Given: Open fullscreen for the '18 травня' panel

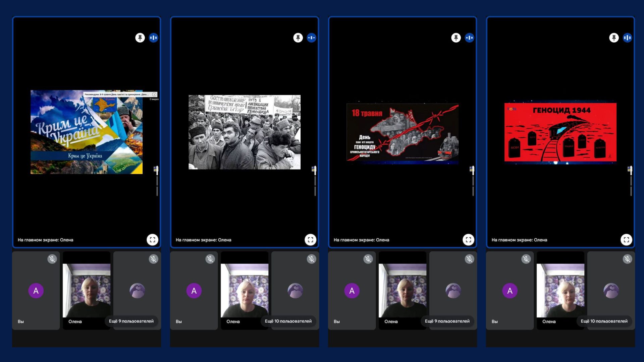Looking at the screenshot, I should pos(468,240).
